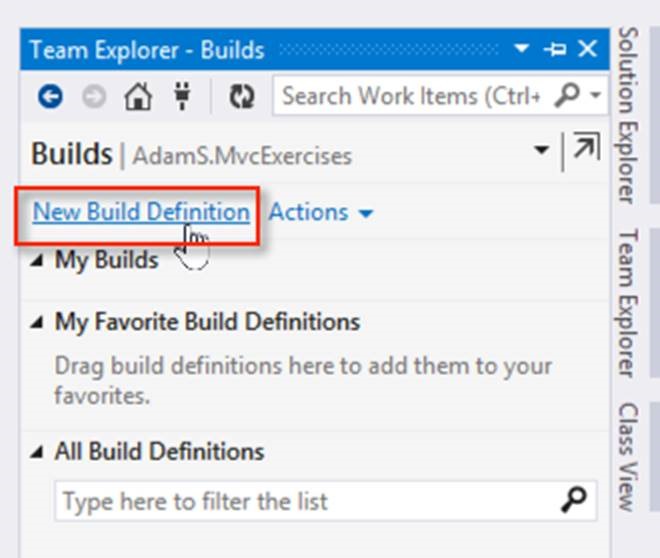Collapse the All Build Definitions section
This screenshot has height=558, width=660.
(x=37, y=452)
